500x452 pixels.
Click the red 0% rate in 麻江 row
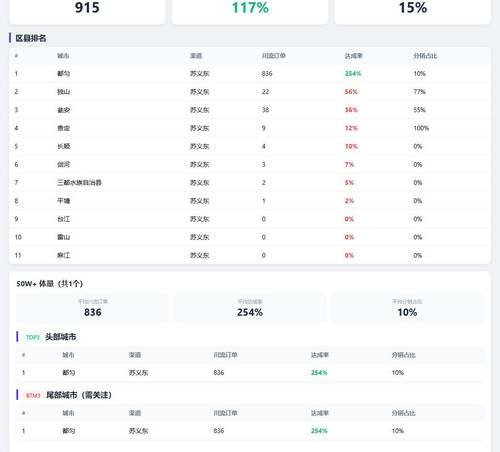point(349,255)
